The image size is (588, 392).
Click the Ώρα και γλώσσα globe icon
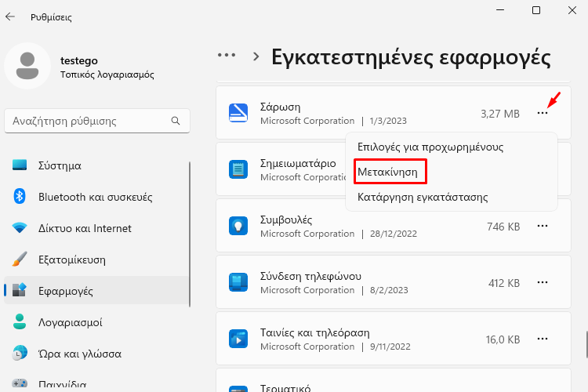(x=20, y=354)
